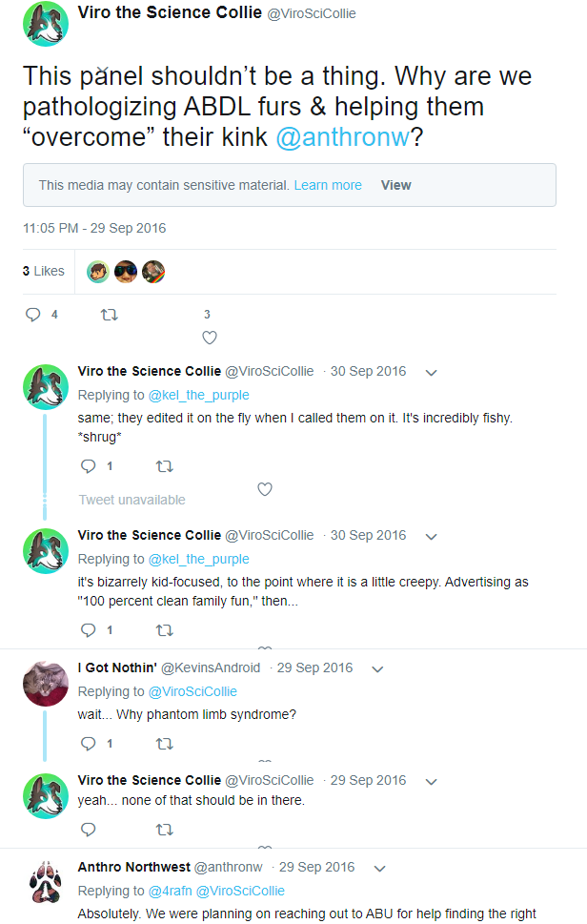587x924 pixels.
Task: Open I Got Nothin' cat profile picture
Action: (45, 683)
